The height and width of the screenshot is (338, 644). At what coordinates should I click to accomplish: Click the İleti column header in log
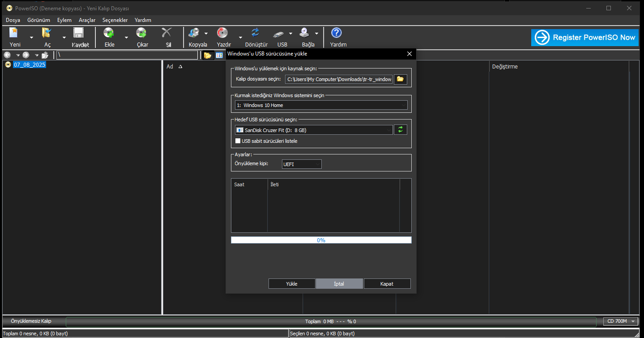coord(275,184)
